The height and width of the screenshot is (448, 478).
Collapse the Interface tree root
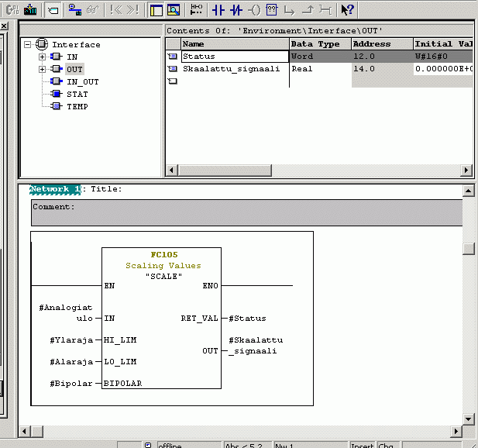(x=28, y=44)
